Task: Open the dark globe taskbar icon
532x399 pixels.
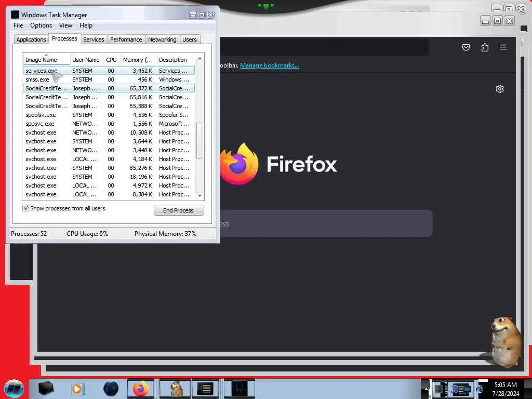Action: point(111,389)
